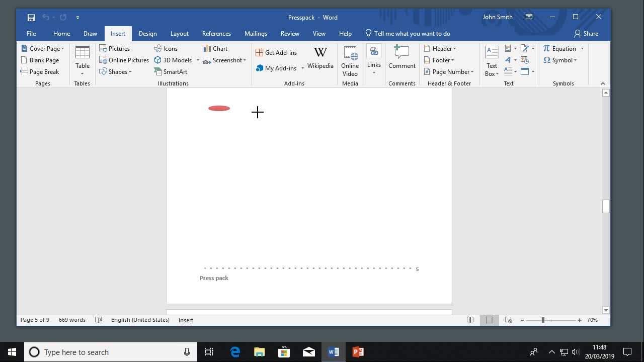Open the Icons illustration gallery
Image resolution: width=644 pixels, height=362 pixels.
click(166, 49)
